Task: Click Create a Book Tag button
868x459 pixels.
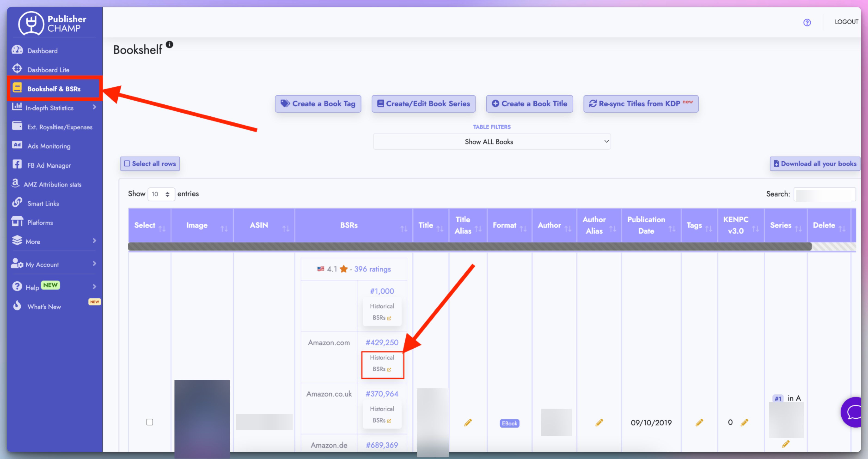Action: click(x=318, y=104)
